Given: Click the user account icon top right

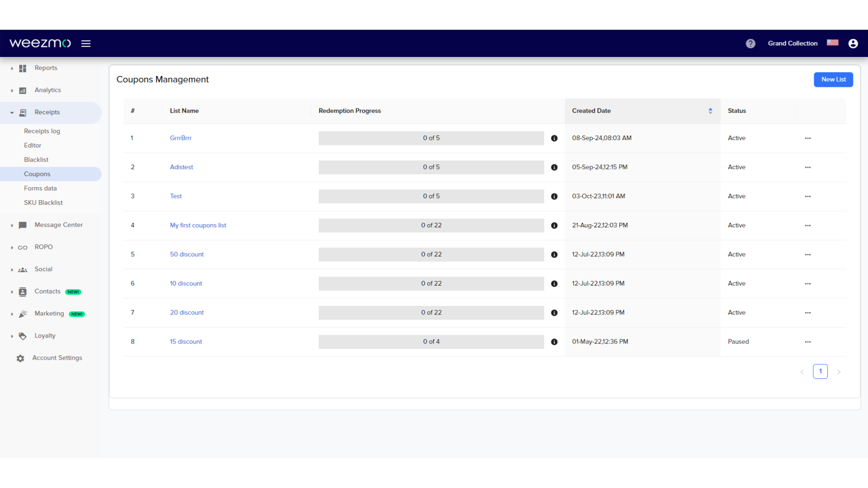Looking at the screenshot, I should 853,43.
